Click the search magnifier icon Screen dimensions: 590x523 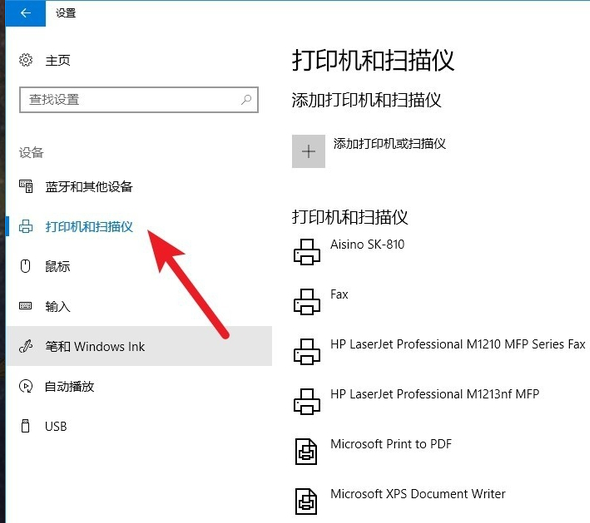point(246,99)
